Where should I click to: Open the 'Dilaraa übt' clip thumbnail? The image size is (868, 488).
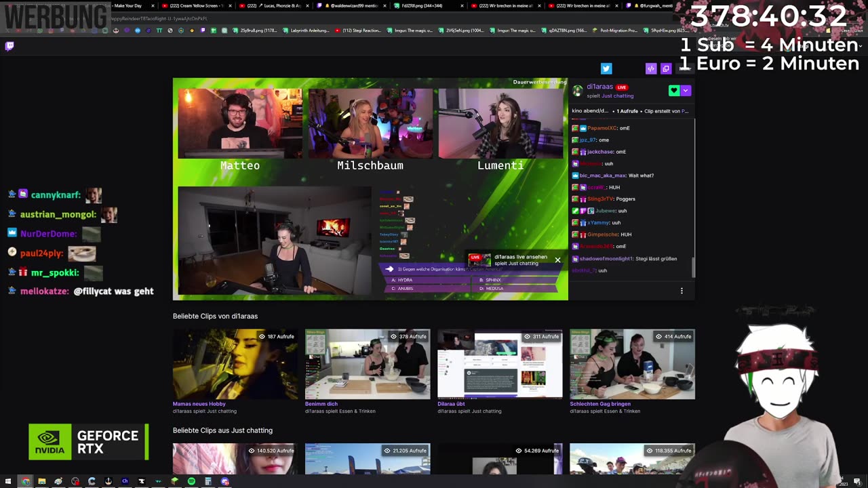pos(500,364)
